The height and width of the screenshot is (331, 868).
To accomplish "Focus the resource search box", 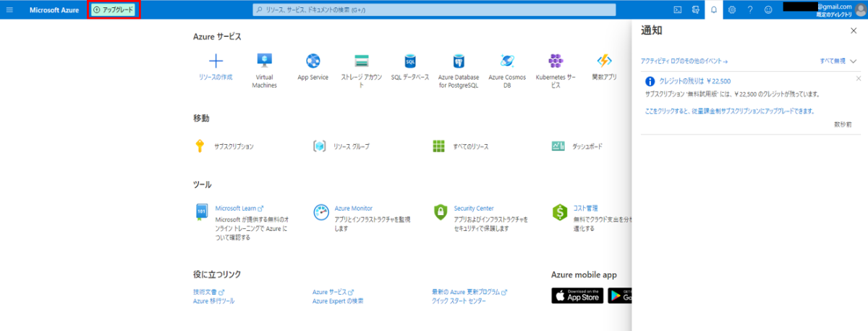I will [x=435, y=10].
